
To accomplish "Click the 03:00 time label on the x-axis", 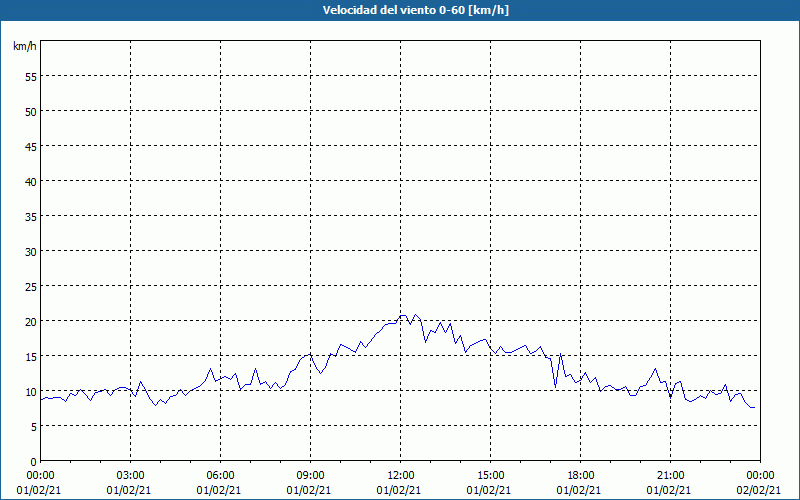I will click(131, 476).
